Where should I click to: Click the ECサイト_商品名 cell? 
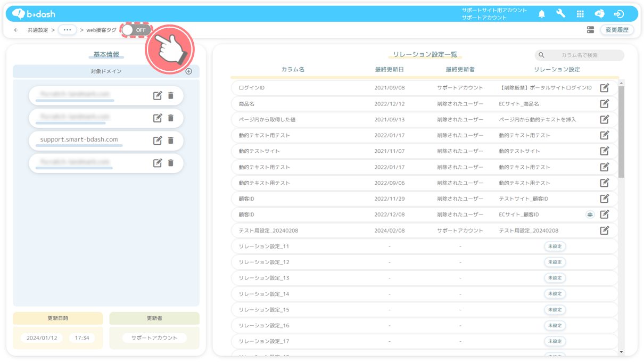(519, 104)
